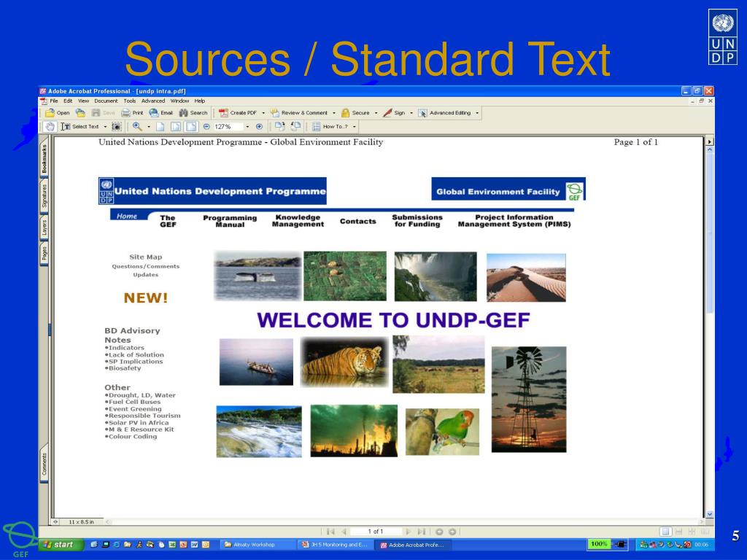
Task: Expand the Advanced Editing dropdown arrow
Action: (x=477, y=113)
